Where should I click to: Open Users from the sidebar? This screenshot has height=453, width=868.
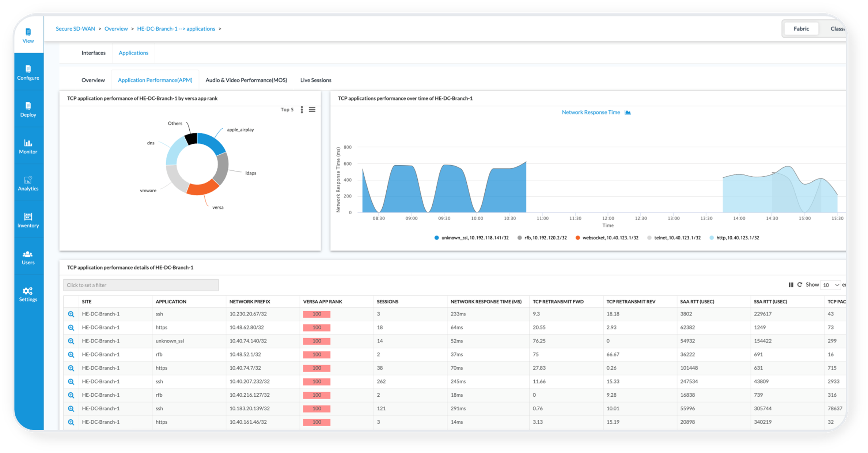28,257
